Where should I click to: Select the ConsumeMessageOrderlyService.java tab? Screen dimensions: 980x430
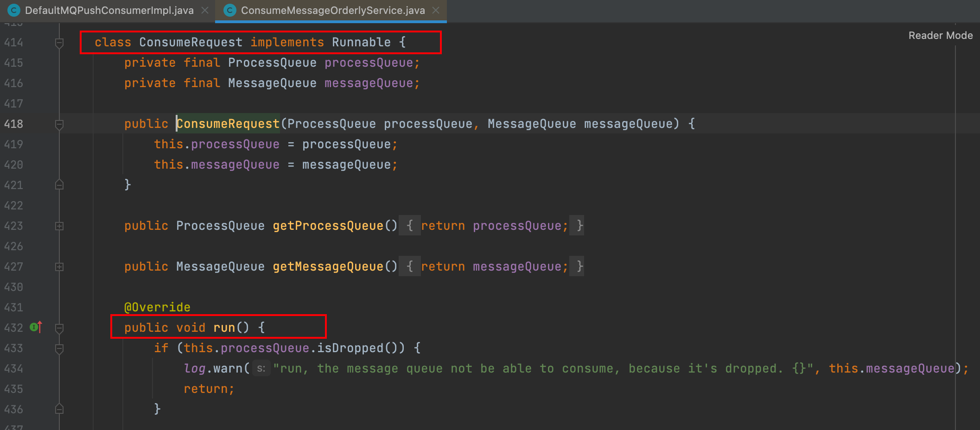click(331, 10)
